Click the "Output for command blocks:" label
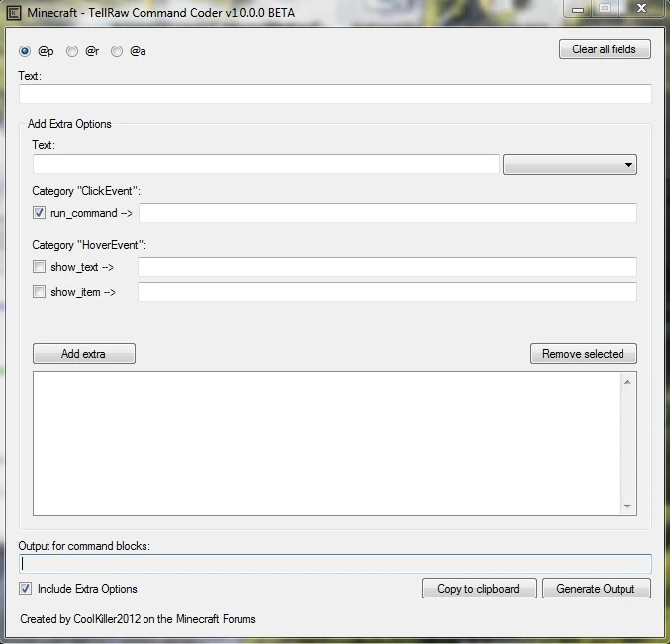Screen dimensions: 670x644 point(84,546)
